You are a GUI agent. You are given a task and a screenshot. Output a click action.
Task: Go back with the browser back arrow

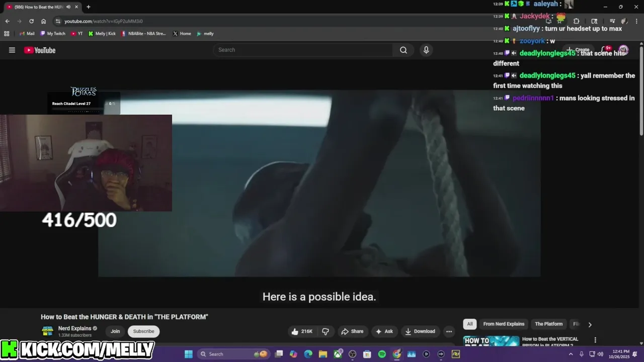7,21
